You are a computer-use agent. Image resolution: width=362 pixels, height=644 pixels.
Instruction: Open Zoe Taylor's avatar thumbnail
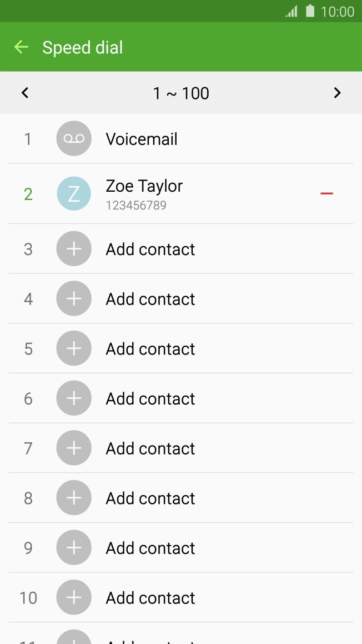(x=73, y=193)
